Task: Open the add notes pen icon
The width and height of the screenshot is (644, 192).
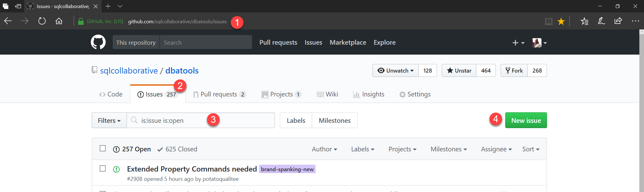Action: click(x=601, y=21)
